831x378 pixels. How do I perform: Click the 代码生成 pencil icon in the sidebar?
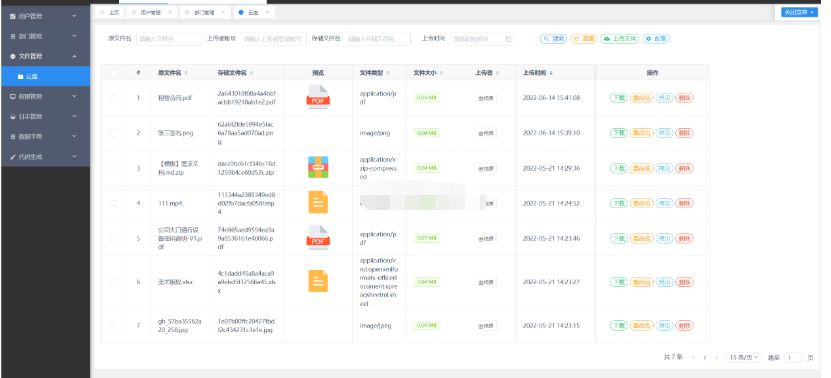click(13, 157)
